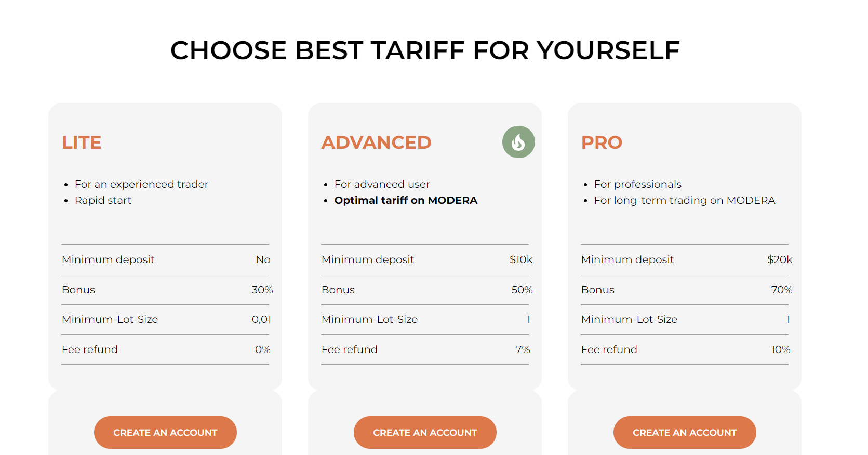Screen dimensions: 868x455
Task: Click the page title Choose Best Tariff
Action: [x=425, y=50]
